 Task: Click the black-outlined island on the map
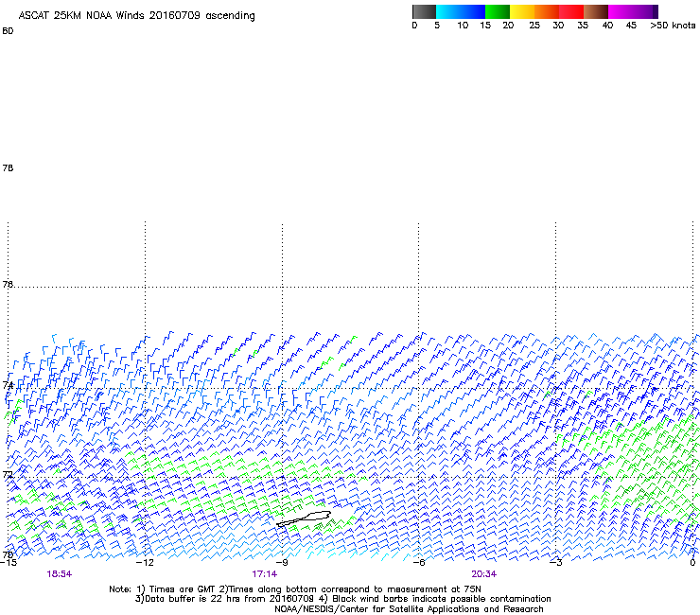point(304,518)
